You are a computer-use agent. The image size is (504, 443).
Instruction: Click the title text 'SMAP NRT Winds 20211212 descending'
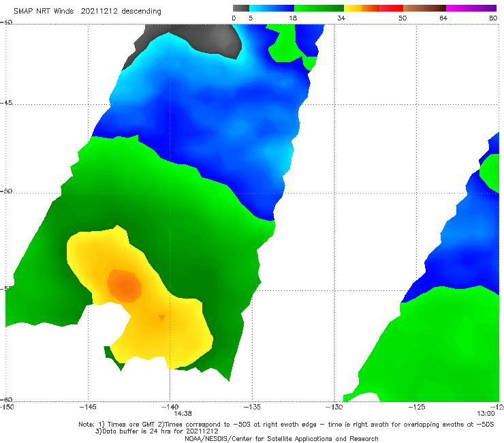87,12
